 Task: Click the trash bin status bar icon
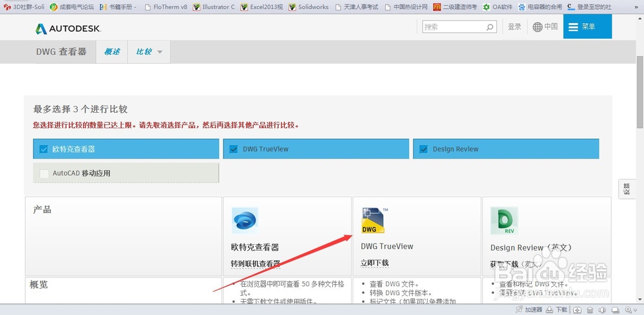pos(590,310)
